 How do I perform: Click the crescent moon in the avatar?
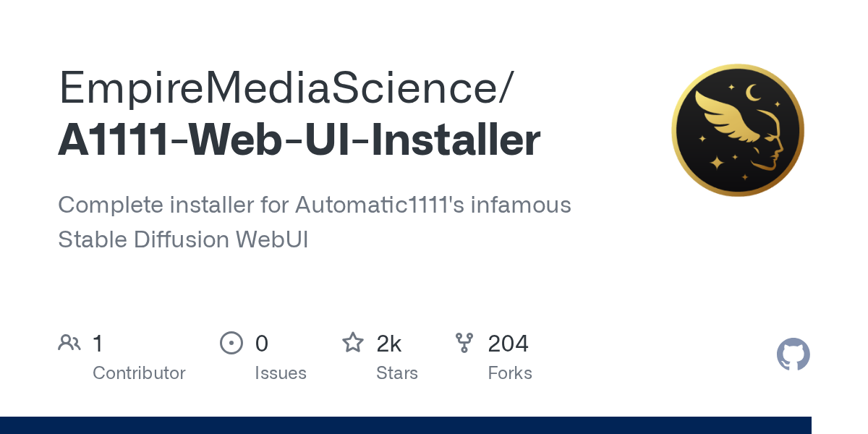(754, 92)
